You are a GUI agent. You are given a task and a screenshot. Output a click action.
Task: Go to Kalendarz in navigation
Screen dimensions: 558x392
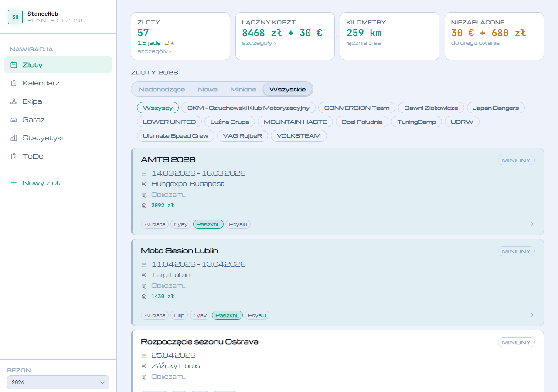[58, 83]
